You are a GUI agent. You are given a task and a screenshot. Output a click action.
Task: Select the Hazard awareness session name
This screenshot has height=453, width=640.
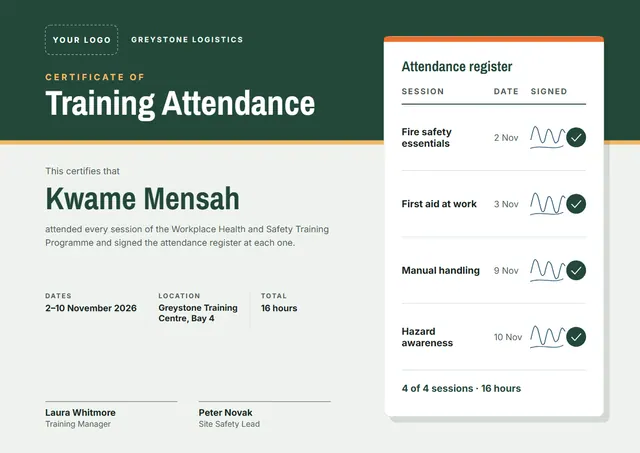coord(427,337)
